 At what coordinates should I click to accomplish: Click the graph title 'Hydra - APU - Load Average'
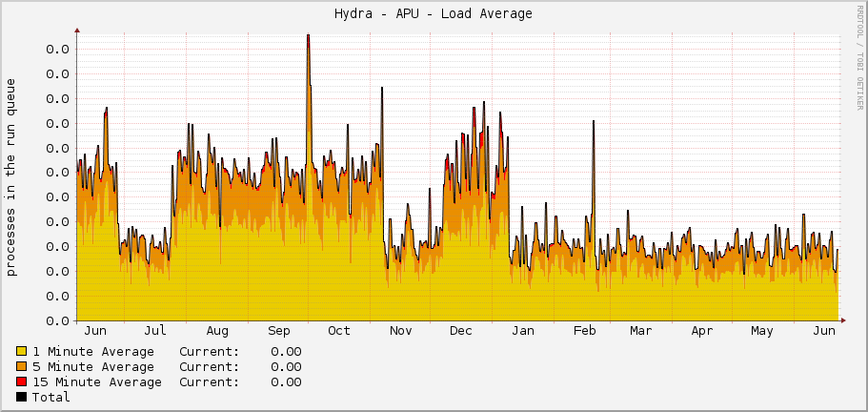[434, 13]
